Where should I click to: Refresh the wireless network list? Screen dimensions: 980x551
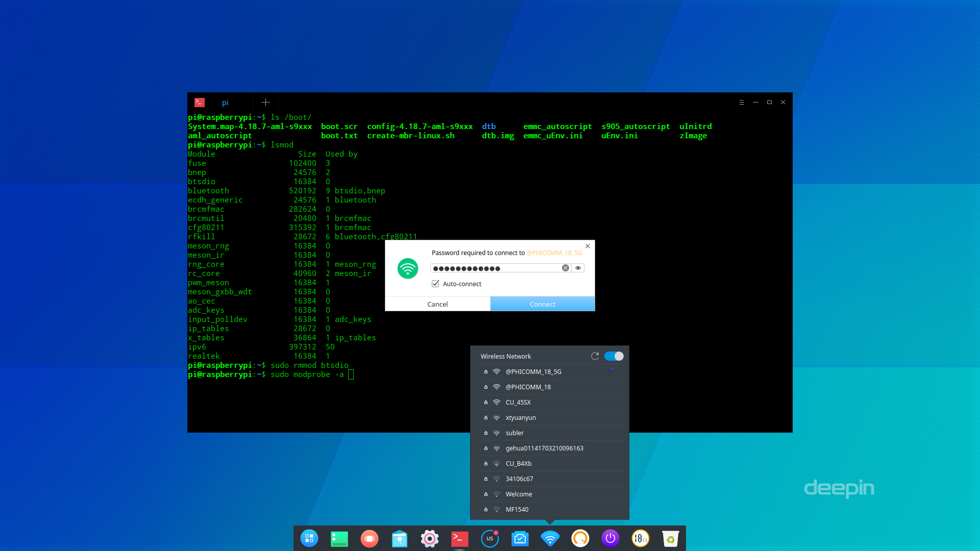pos(595,356)
